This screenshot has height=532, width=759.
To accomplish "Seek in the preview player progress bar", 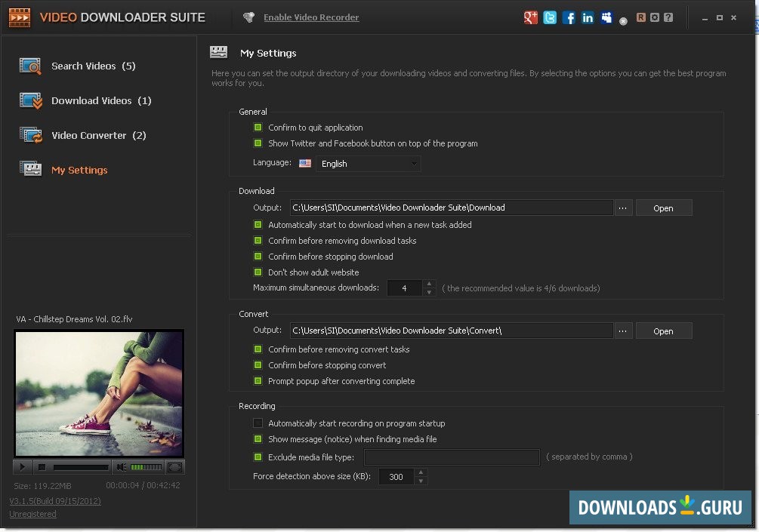I will point(81,467).
